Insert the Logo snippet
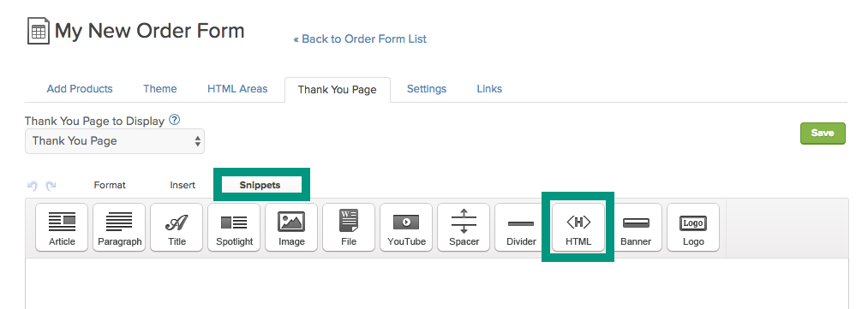This screenshot has width=868, height=309. (693, 227)
